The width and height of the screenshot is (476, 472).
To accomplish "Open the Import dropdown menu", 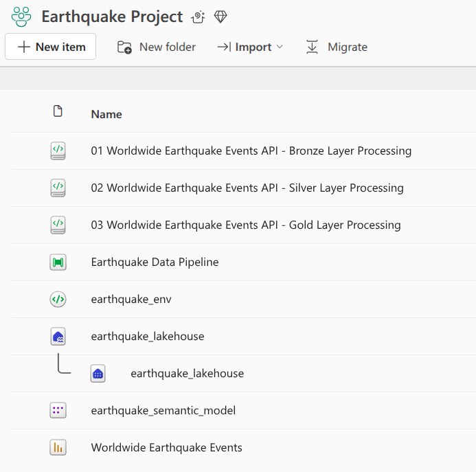I will tap(250, 47).
